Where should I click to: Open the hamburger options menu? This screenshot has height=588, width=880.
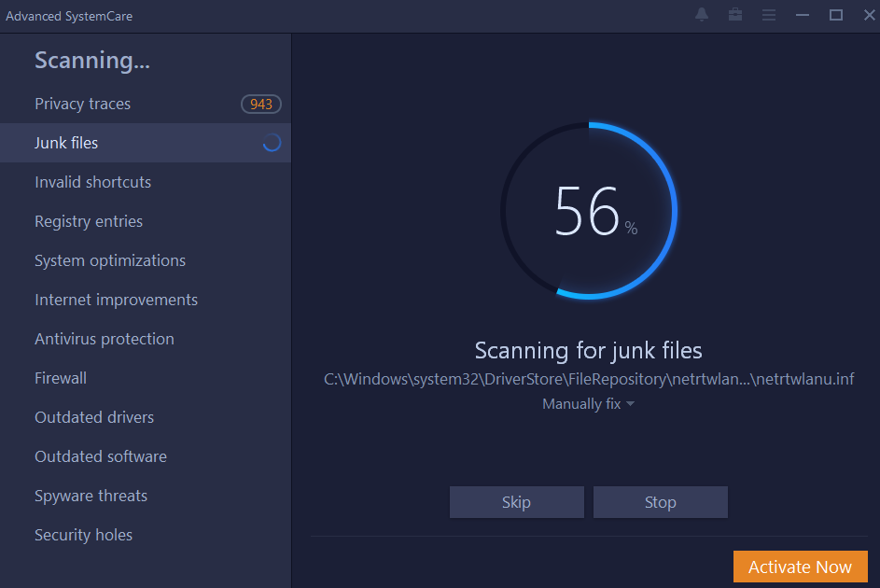point(769,15)
